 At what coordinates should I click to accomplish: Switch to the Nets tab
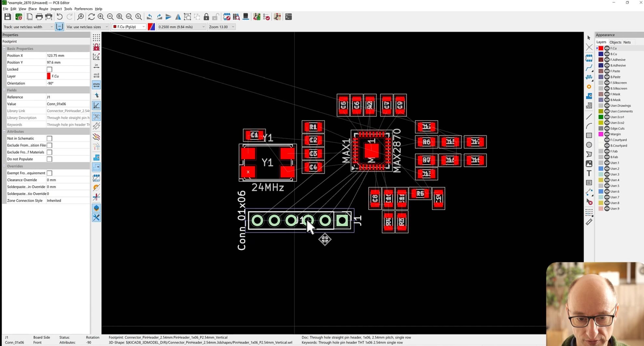coord(627,42)
